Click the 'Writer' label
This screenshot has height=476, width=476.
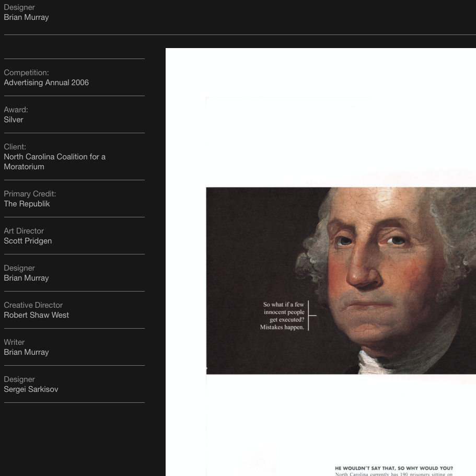[x=14, y=342]
